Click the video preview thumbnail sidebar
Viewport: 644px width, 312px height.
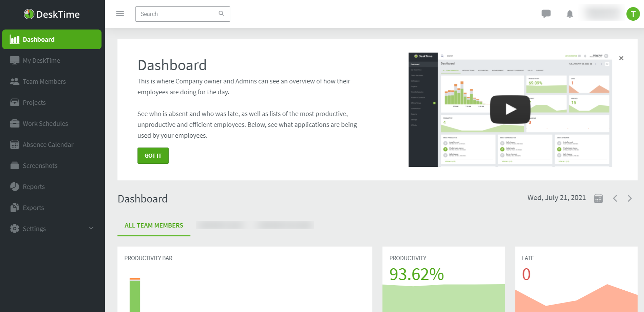423,110
